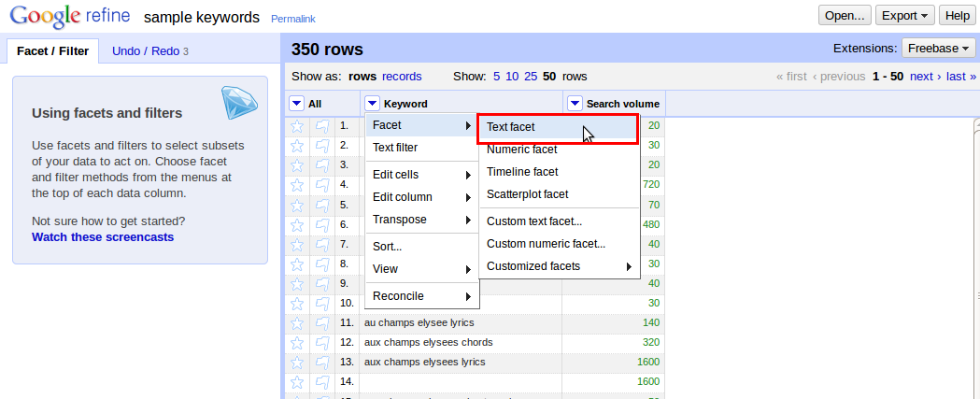Flag row 13

pyautogui.click(x=322, y=363)
